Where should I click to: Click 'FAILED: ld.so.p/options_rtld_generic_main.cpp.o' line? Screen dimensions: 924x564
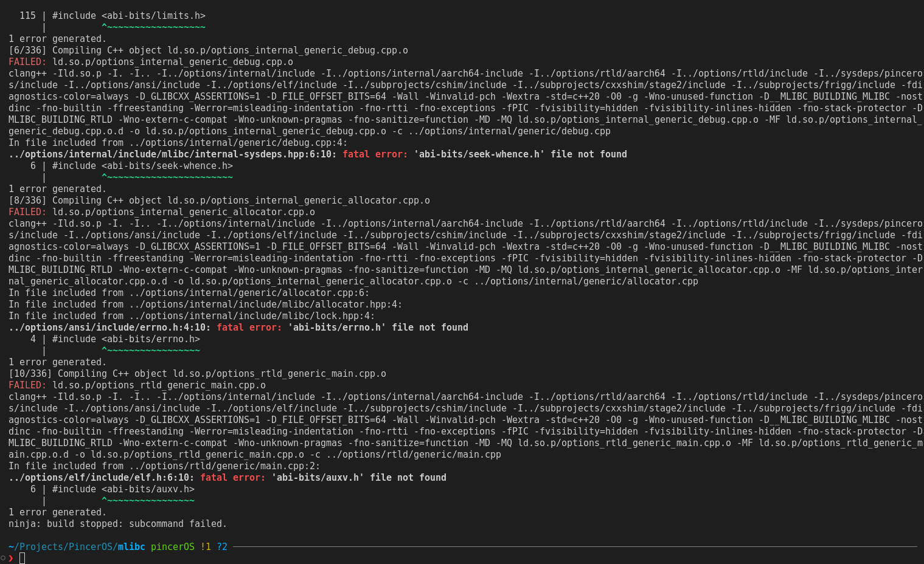point(137,385)
